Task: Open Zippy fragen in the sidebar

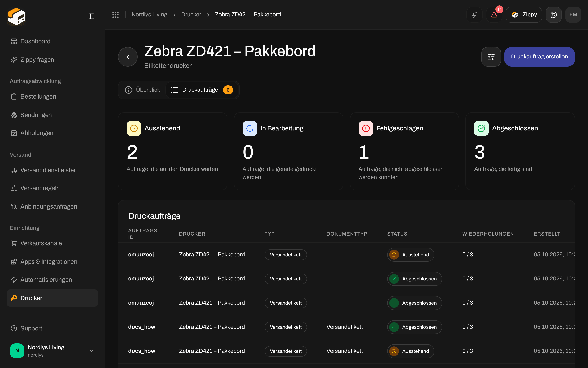Action: [52, 60]
